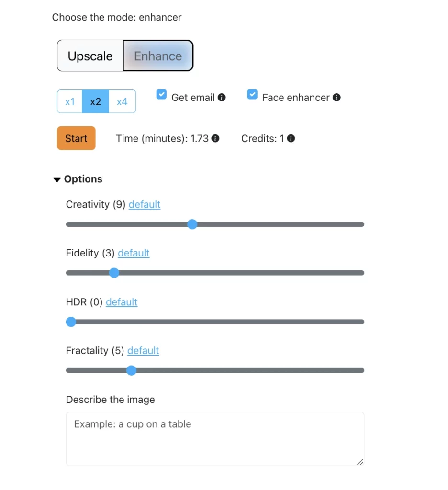This screenshot has height=490, width=448.
Task: Click the info icon next to Credits
Action: [291, 139]
